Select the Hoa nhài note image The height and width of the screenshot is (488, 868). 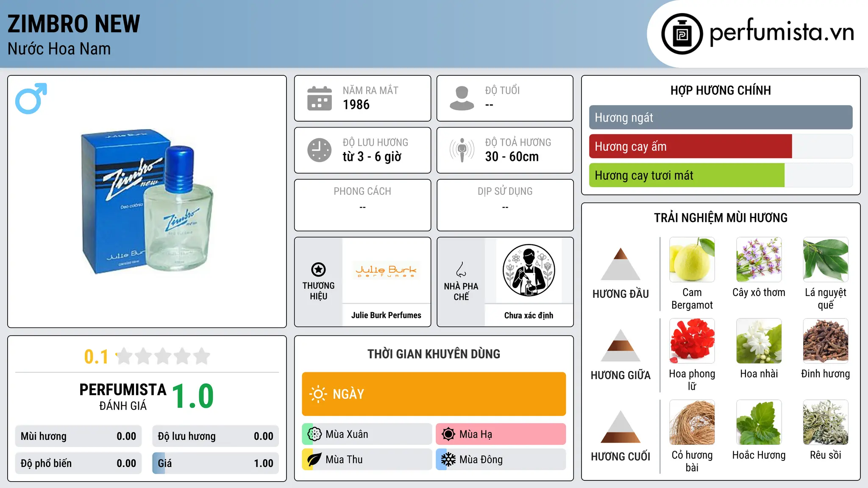click(759, 341)
